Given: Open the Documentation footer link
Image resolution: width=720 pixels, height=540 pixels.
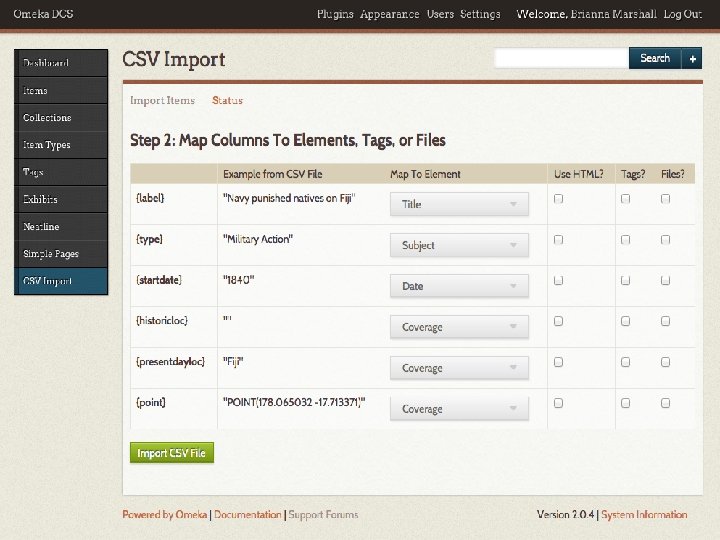Looking at the screenshot, I should [x=248, y=515].
